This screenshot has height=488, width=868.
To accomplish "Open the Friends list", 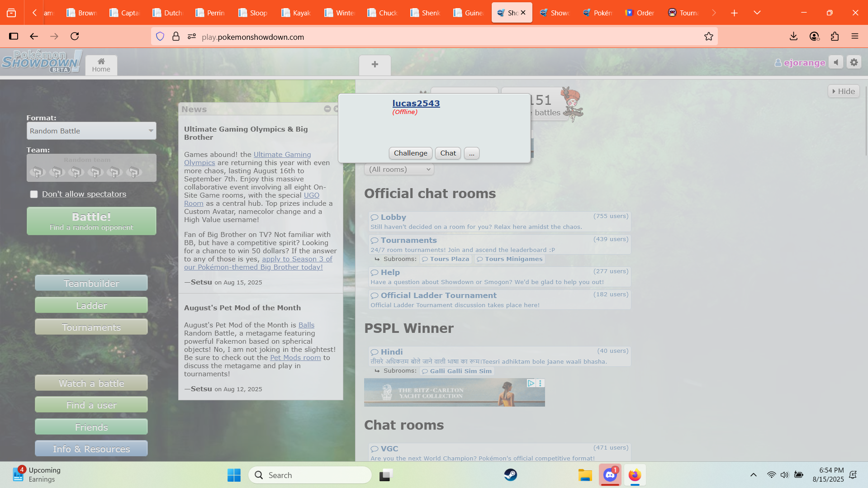I will 91,427.
